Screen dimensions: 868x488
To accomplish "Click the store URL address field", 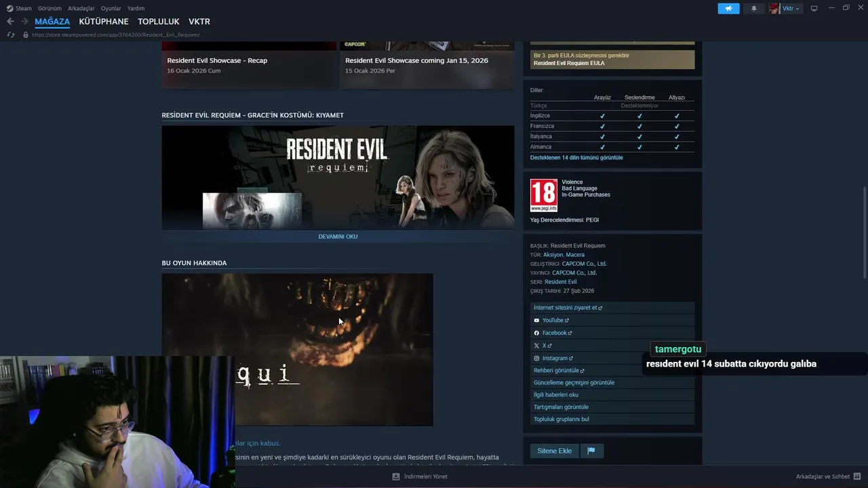I will [116, 35].
